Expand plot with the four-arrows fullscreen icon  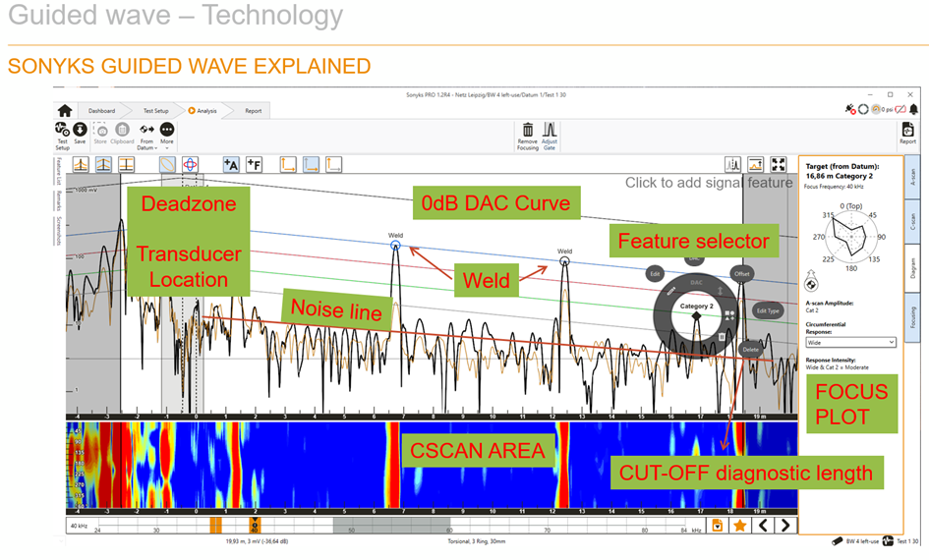pos(778,165)
